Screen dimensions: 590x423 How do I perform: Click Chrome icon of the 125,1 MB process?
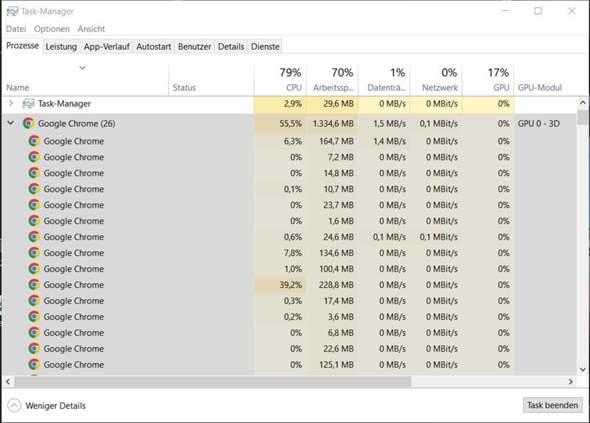(x=34, y=365)
